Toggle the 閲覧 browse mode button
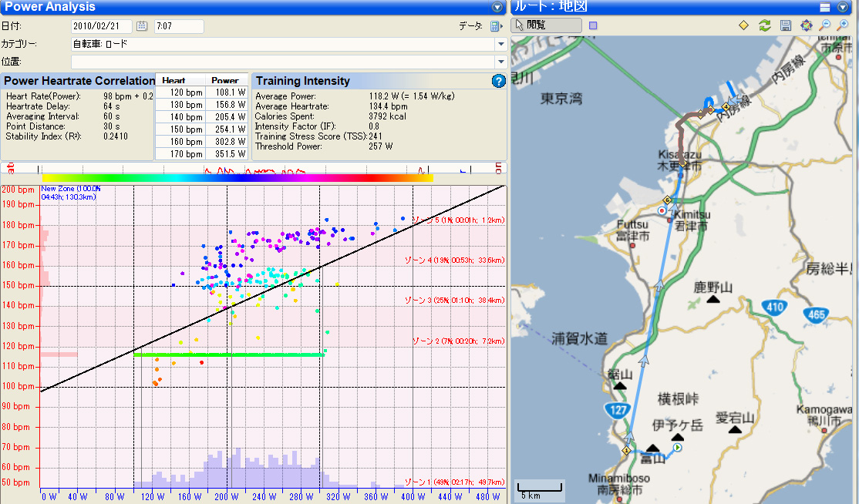This screenshot has width=859, height=504. tap(547, 25)
